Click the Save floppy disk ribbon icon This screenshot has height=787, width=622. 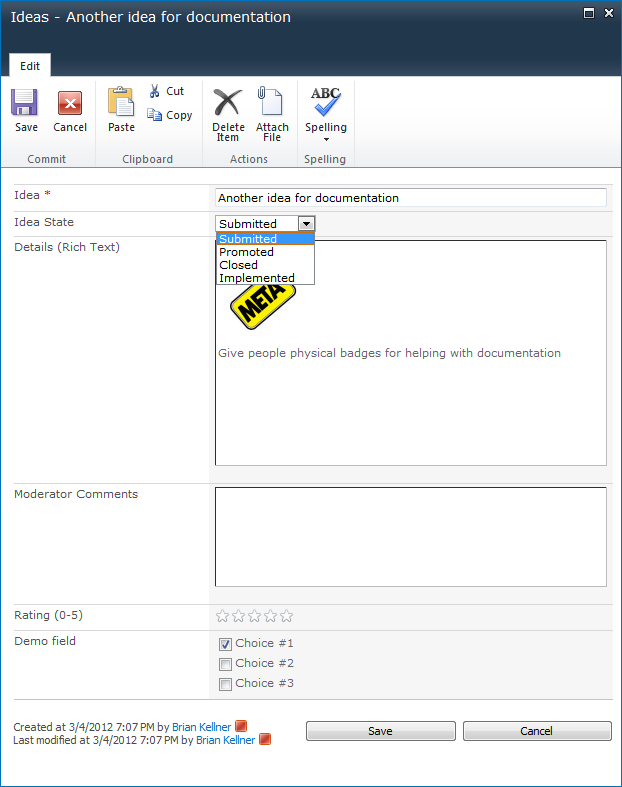(x=26, y=103)
